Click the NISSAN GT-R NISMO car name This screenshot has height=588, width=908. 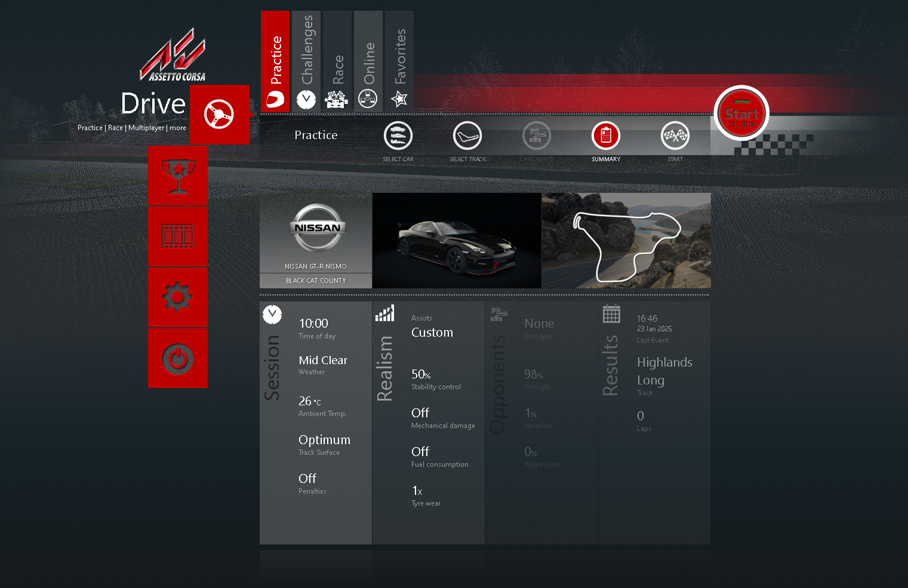coord(316,266)
